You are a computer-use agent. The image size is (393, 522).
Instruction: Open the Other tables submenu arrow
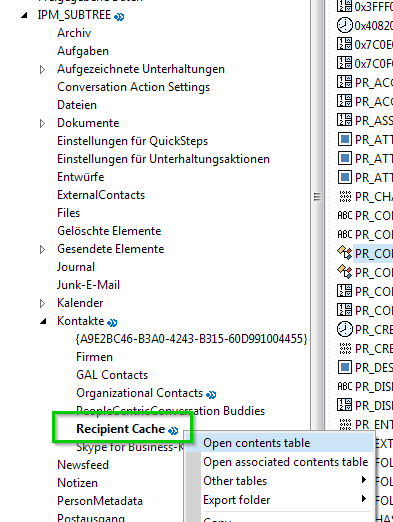coord(364,480)
